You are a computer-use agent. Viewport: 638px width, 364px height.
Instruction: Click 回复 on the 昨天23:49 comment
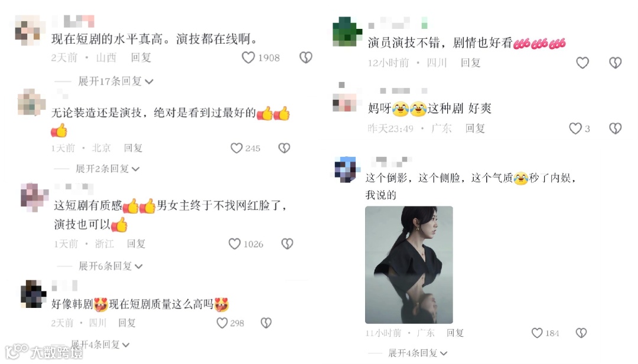(475, 129)
